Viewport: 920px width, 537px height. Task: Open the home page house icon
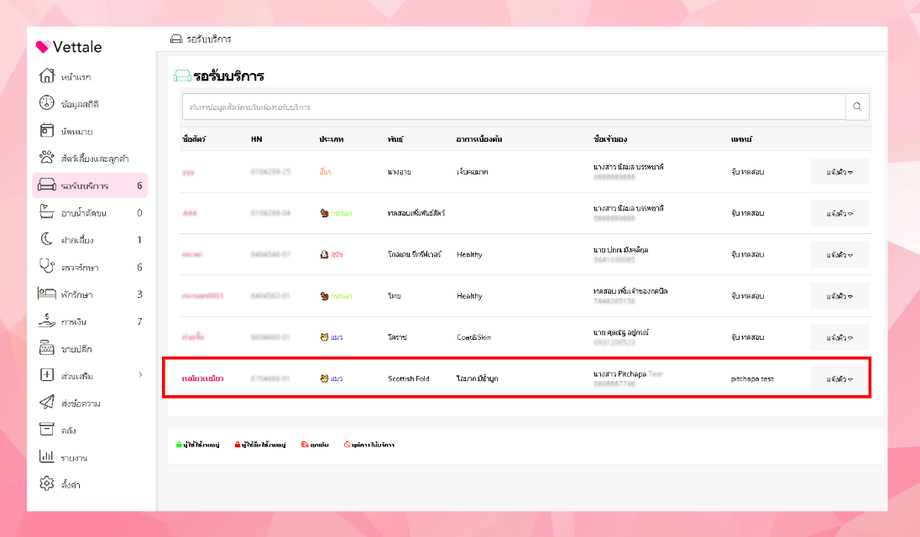[46, 76]
